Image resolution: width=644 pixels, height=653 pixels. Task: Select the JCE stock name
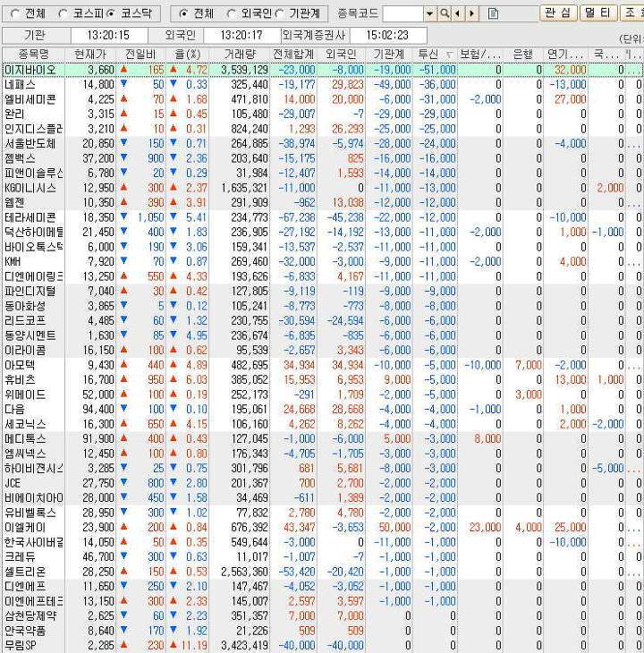point(13,483)
